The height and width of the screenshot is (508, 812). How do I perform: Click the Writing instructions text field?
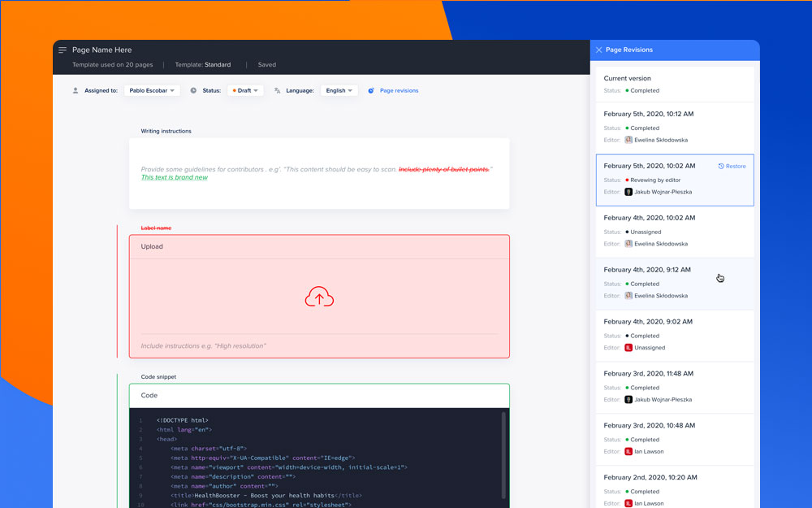(319, 173)
